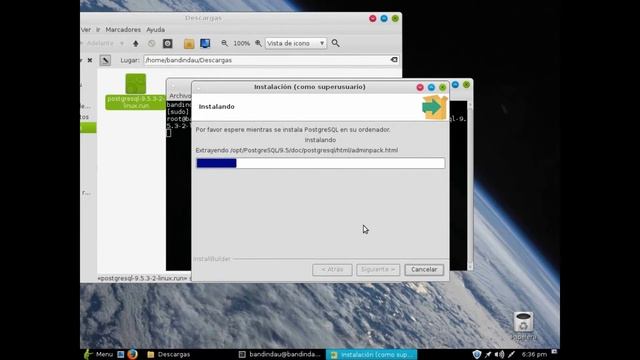Click the zoom in magnifier in Descargas
Image resolution: width=640 pixels, height=360 pixels.
[258, 43]
